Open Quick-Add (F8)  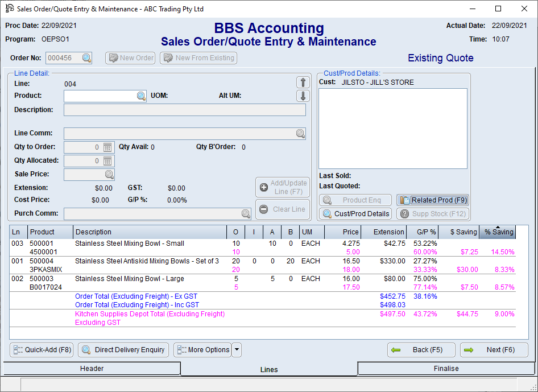point(42,350)
